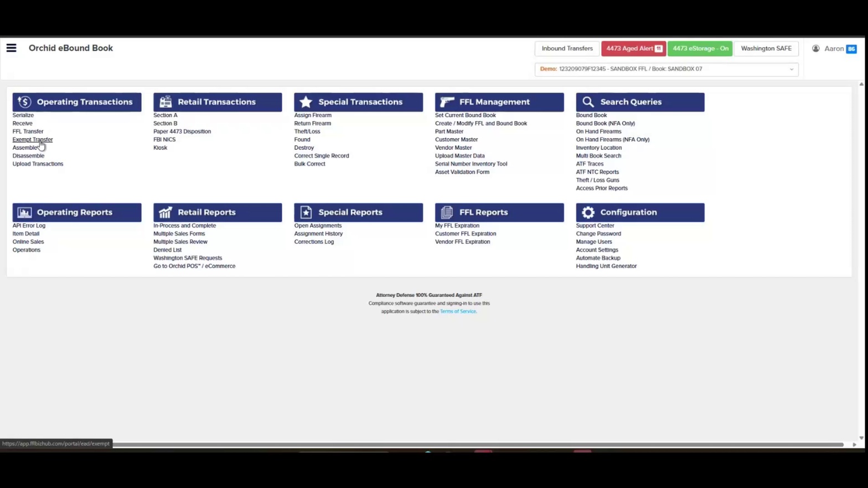Click the blue 86 badge next to Aaron
Screen dimensions: 868x488
click(851, 49)
